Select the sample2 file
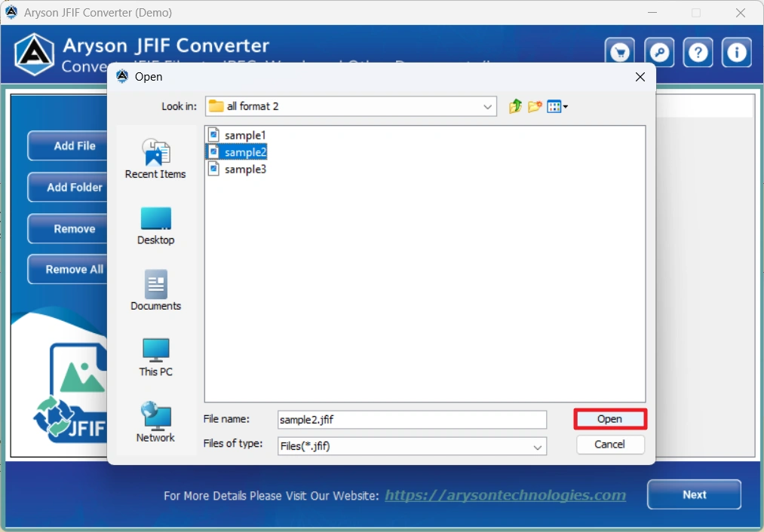 coord(236,152)
